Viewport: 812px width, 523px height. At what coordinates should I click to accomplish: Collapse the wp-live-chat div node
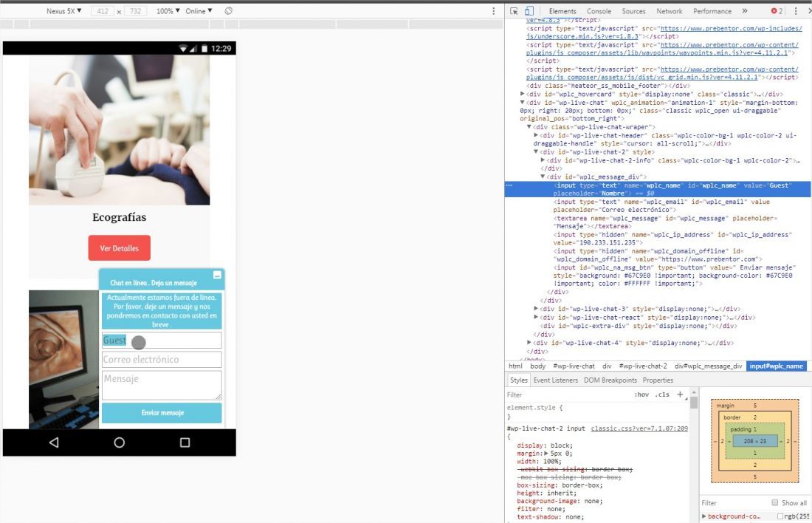pyautogui.click(x=522, y=103)
